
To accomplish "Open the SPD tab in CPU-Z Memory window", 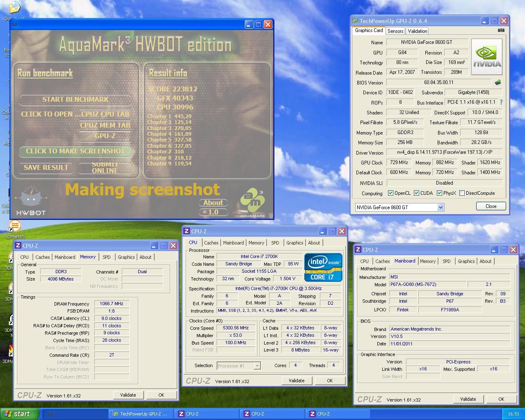I will [x=107, y=257].
